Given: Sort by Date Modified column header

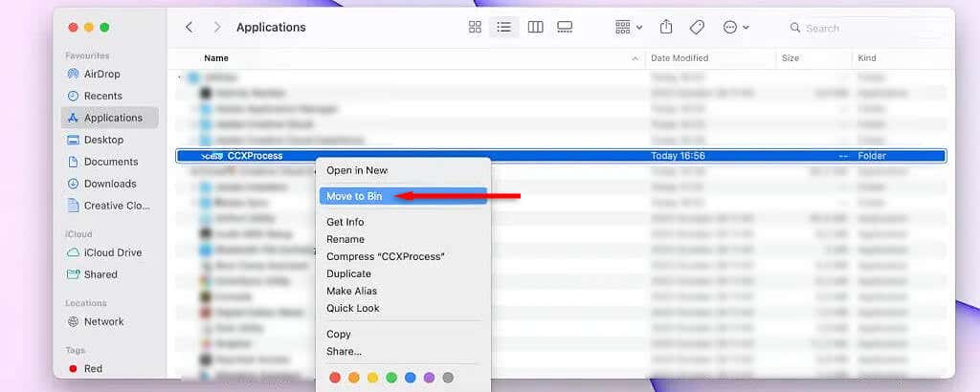Looking at the screenshot, I should [x=679, y=58].
